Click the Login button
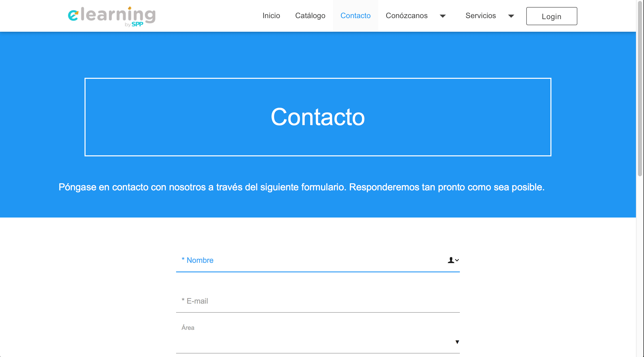644x357 pixels. point(552,16)
